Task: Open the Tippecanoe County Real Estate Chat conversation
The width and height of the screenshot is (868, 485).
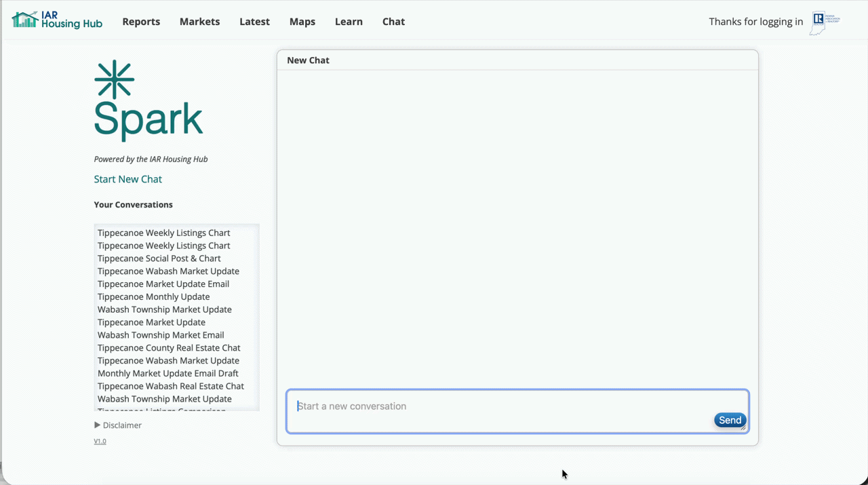Action: pyautogui.click(x=168, y=347)
